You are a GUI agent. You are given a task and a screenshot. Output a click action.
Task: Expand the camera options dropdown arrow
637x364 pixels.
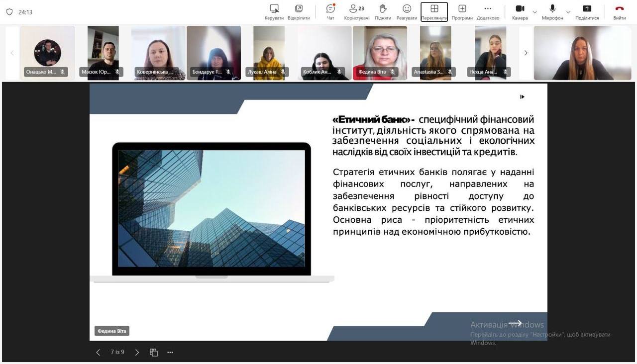point(535,12)
